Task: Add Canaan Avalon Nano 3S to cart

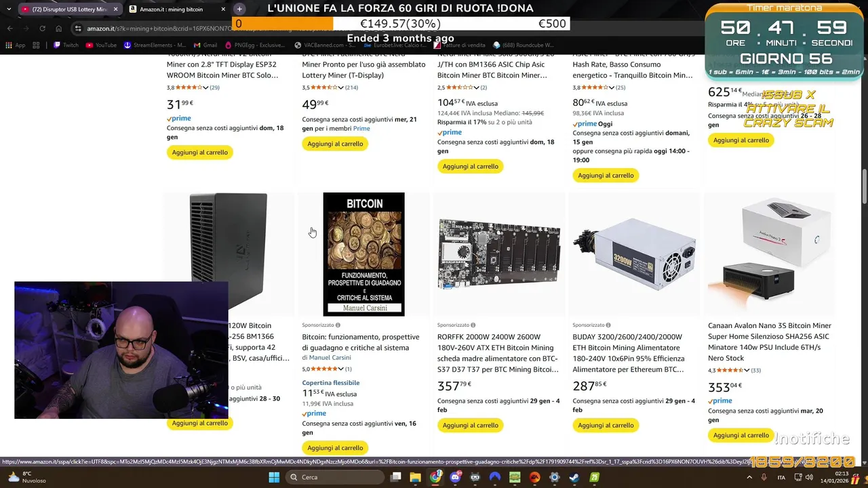Action: pos(741,435)
